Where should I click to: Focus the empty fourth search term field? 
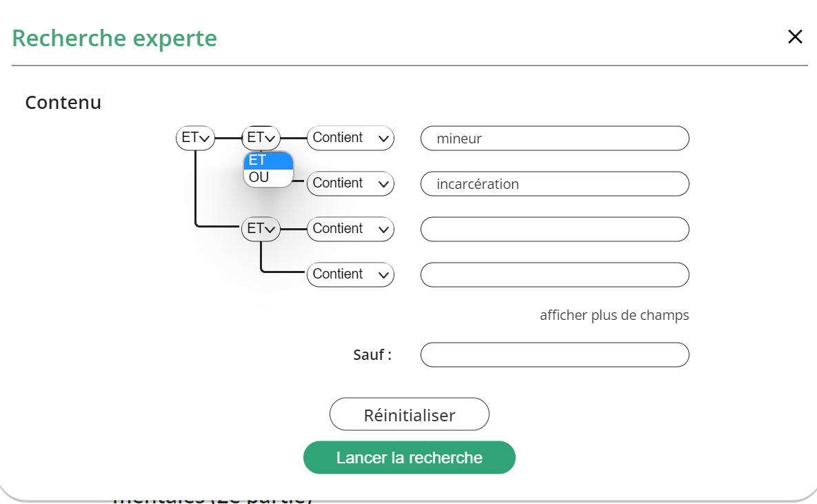(554, 275)
